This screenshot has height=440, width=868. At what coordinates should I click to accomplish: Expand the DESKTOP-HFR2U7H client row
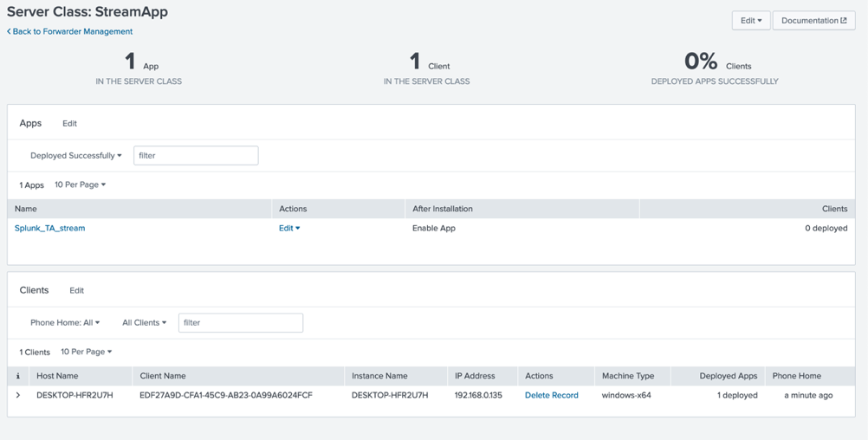pyautogui.click(x=18, y=395)
